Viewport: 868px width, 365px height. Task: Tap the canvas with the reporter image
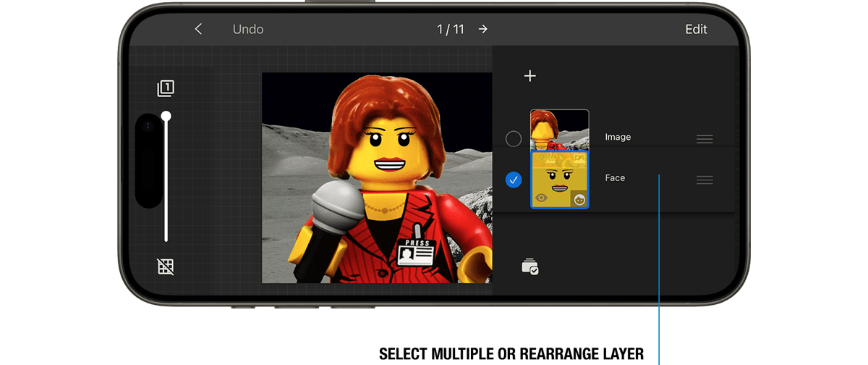(x=377, y=177)
